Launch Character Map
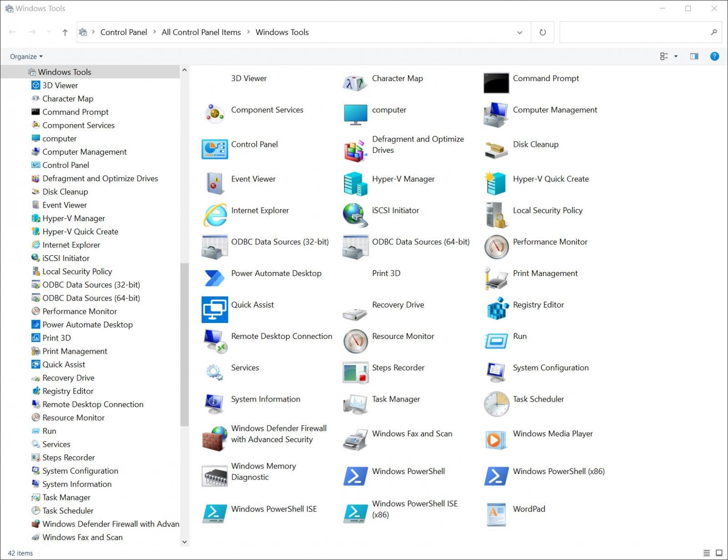The width and height of the screenshot is (728, 560). [397, 78]
